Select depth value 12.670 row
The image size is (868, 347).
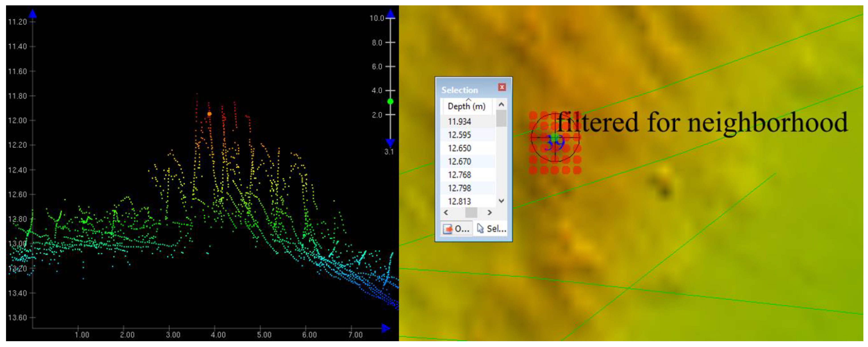point(468,162)
